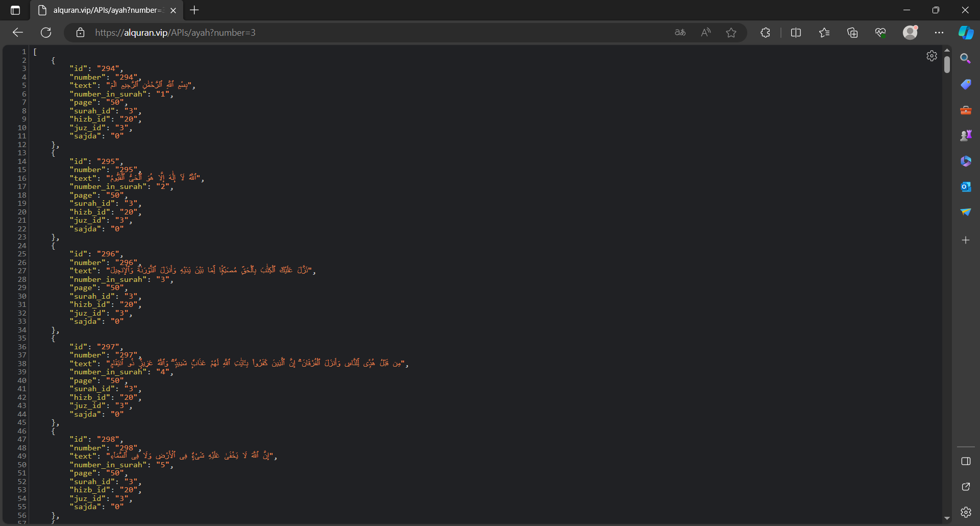Go back to the previous page
980x526 pixels.
coord(18,33)
